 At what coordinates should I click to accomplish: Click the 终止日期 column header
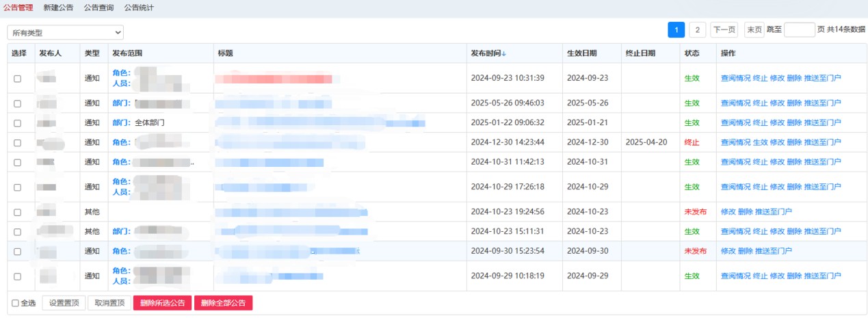tap(640, 53)
